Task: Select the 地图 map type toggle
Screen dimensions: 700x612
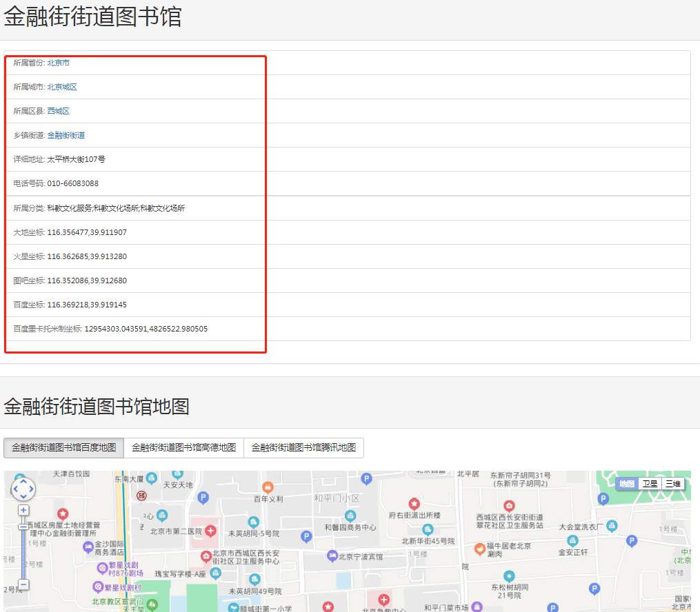Action: click(x=627, y=483)
